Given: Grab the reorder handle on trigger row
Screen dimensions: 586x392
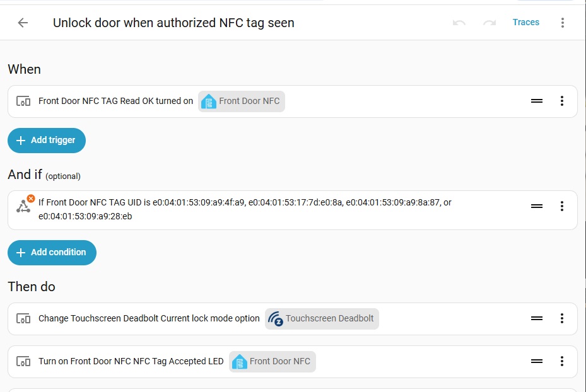Looking at the screenshot, I should point(537,101).
